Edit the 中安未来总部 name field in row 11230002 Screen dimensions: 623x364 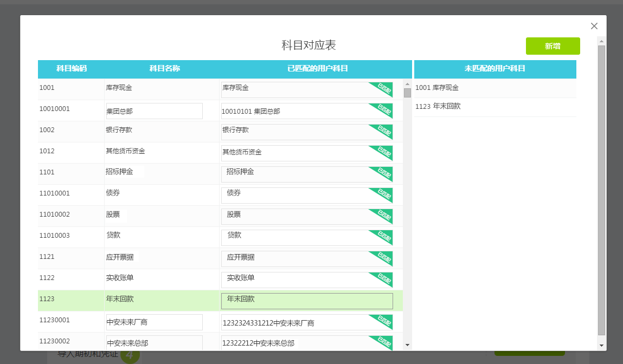tap(154, 343)
